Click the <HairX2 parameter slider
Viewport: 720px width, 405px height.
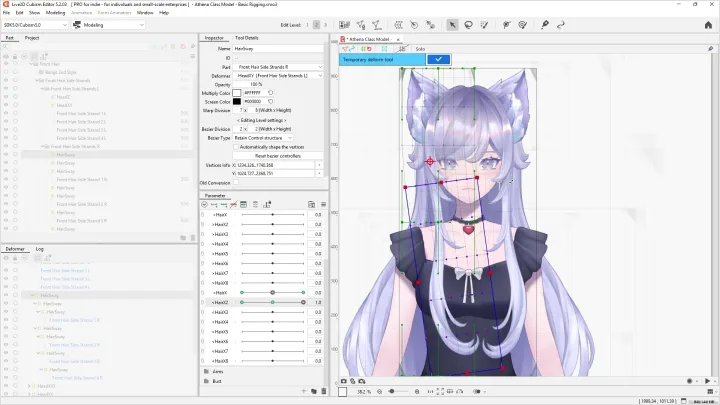(272, 302)
